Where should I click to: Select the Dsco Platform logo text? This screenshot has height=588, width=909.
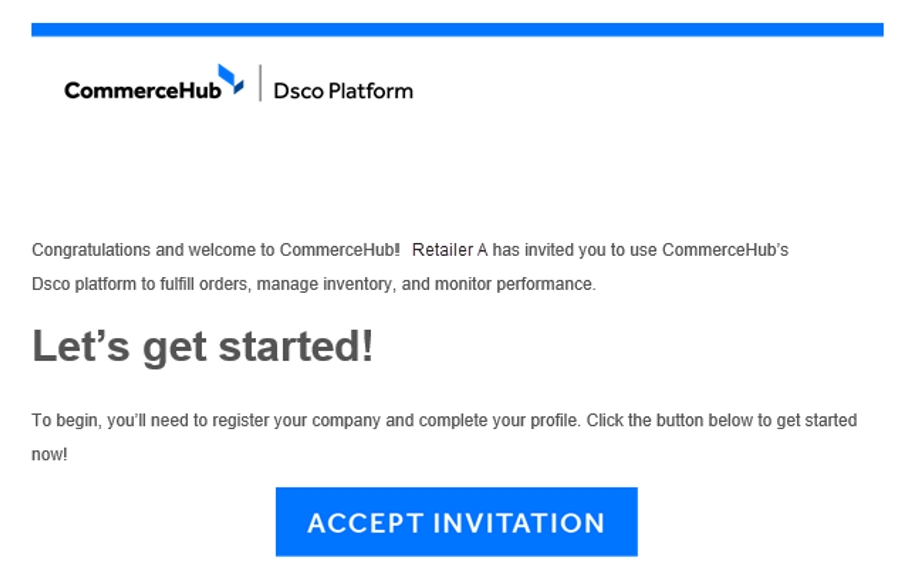coord(343,91)
